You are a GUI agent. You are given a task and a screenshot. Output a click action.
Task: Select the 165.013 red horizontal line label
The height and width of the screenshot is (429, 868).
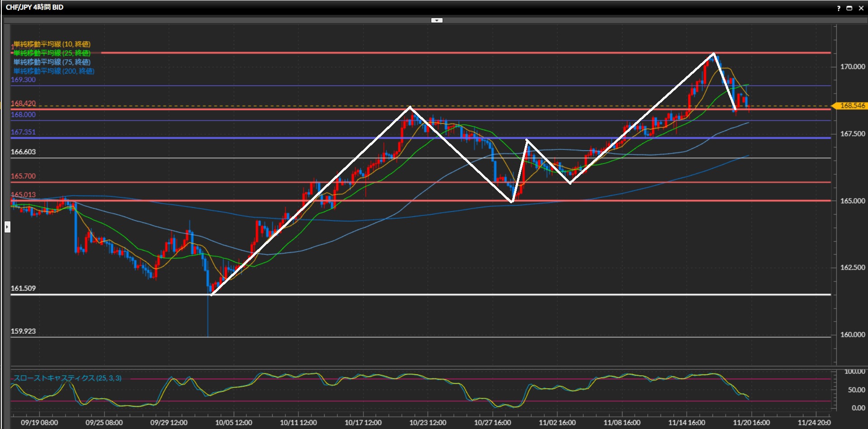click(x=23, y=195)
